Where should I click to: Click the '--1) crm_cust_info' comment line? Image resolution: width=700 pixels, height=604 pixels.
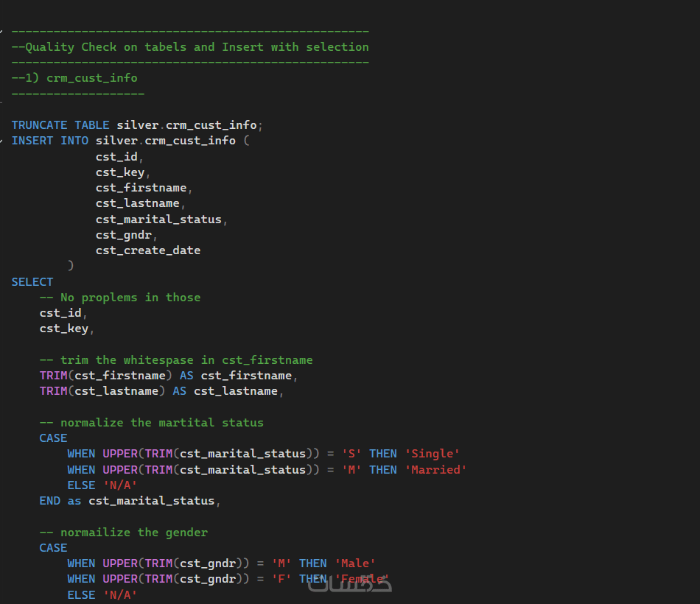[74, 78]
